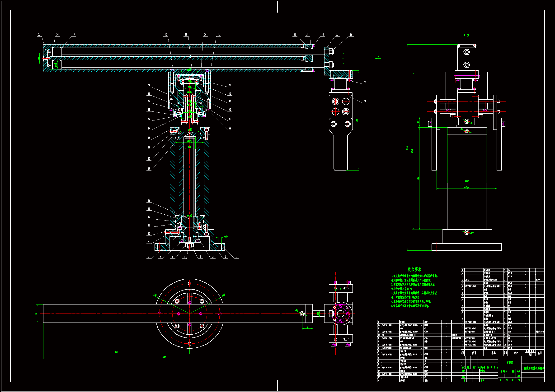The height and width of the screenshot is (392, 555).
Task: Select the 1340 overall length dimension text
Action: click(164, 357)
